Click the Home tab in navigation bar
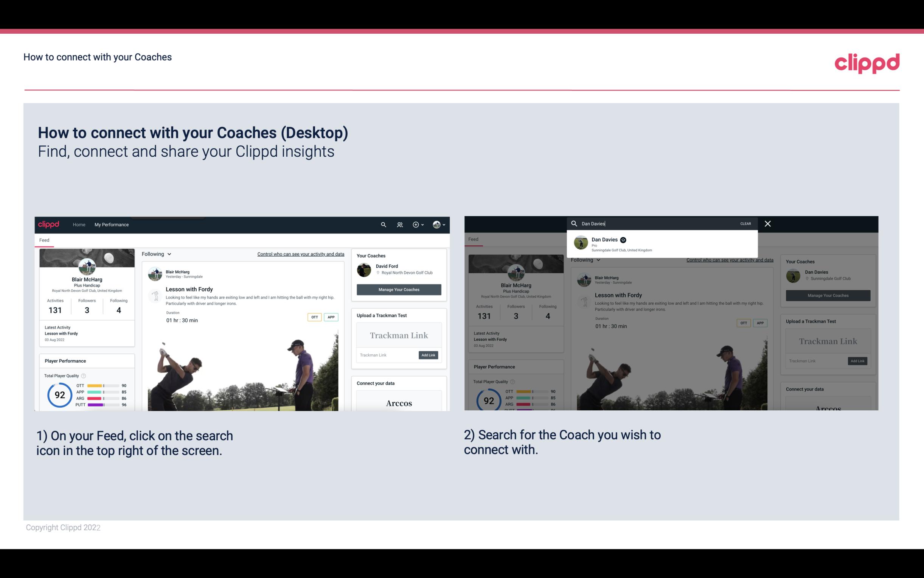 pos(79,224)
